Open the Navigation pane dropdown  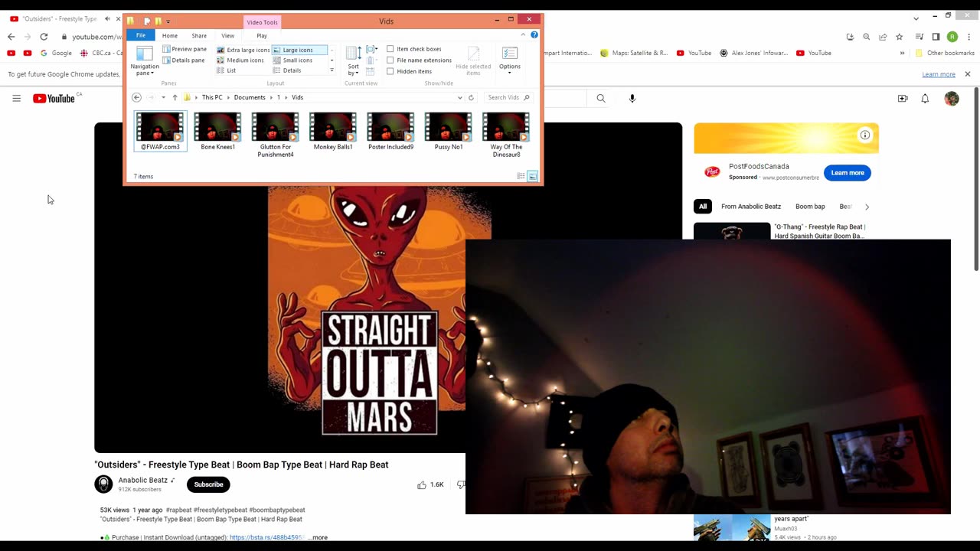[145, 61]
